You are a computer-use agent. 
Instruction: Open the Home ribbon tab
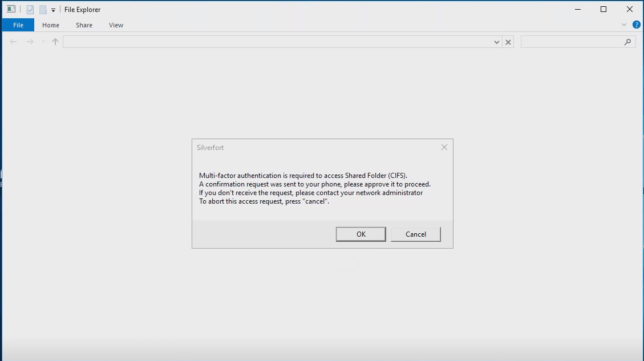click(x=51, y=25)
